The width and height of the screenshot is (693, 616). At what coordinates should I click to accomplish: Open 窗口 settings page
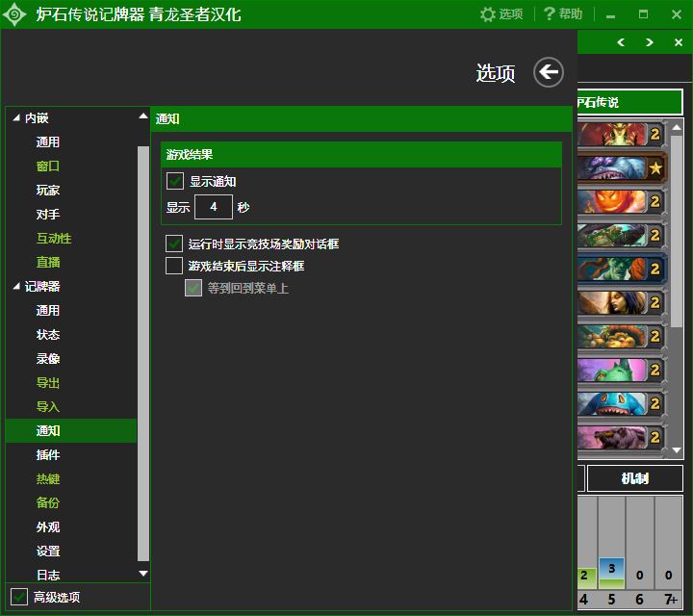(x=48, y=167)
